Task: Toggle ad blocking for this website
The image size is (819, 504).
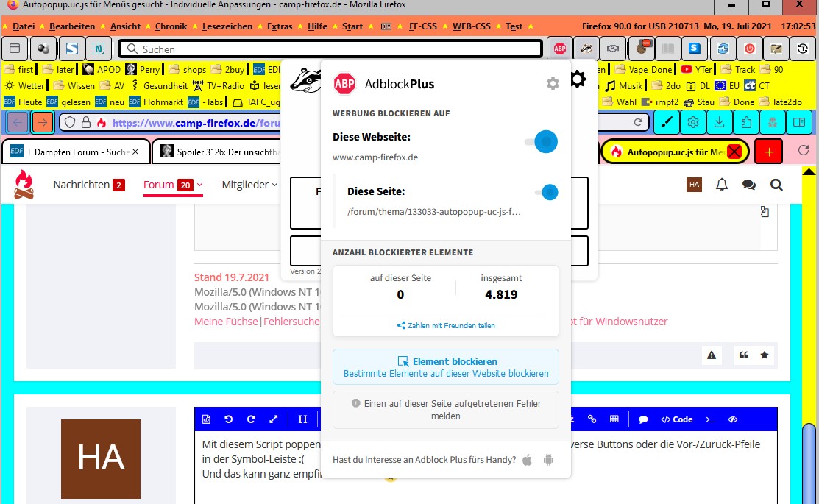Action: pyautogui.click(x=542, y=141)
